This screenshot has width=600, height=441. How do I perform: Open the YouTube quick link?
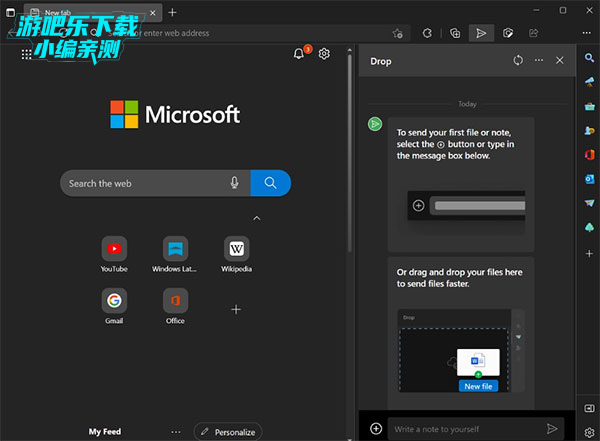tap(114, 249)
